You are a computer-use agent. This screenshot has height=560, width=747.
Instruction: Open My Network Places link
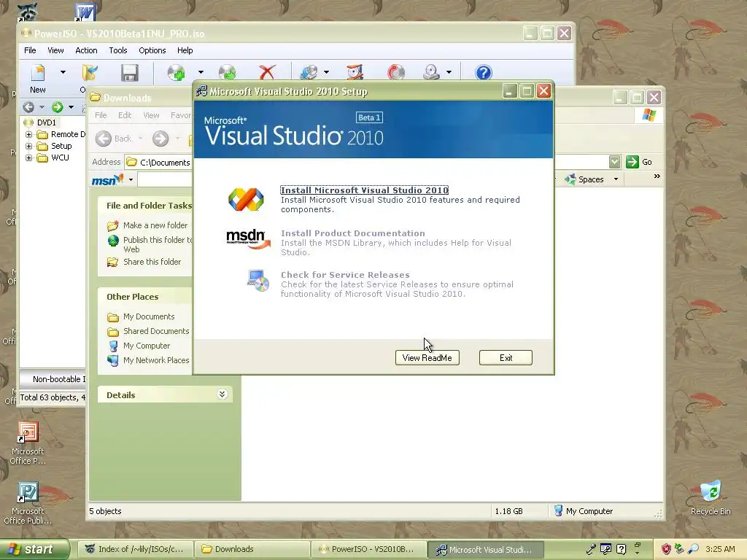156,360
